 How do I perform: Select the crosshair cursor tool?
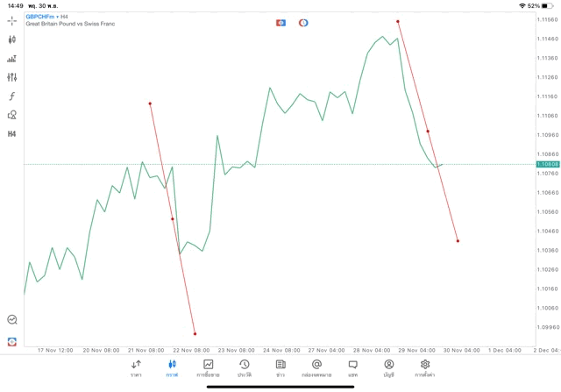[x=12, y=21]
